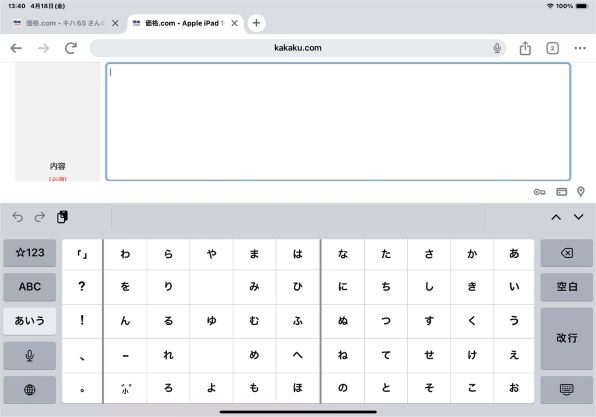596x417 pixels.
Task: Tap the location pin autofill icon
Action: click(580, 192)
